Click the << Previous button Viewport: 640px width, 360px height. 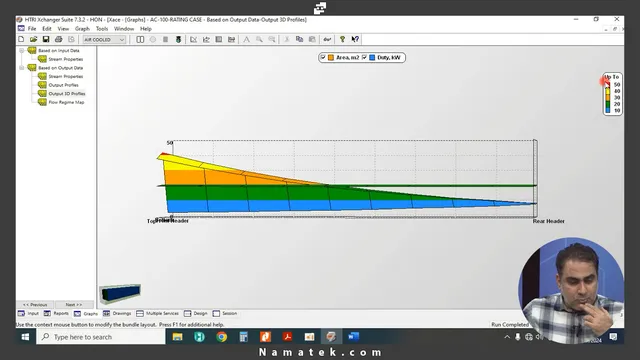[x=35, y=304]
